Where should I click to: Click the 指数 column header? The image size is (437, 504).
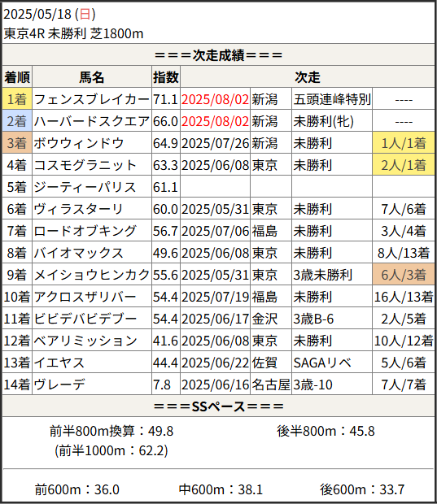point(166,77)
